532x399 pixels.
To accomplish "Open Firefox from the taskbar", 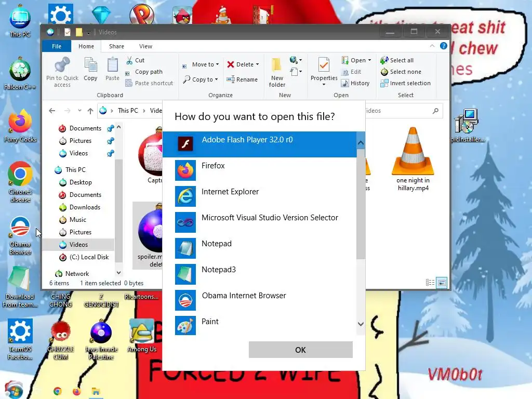I will pos(77,391).
